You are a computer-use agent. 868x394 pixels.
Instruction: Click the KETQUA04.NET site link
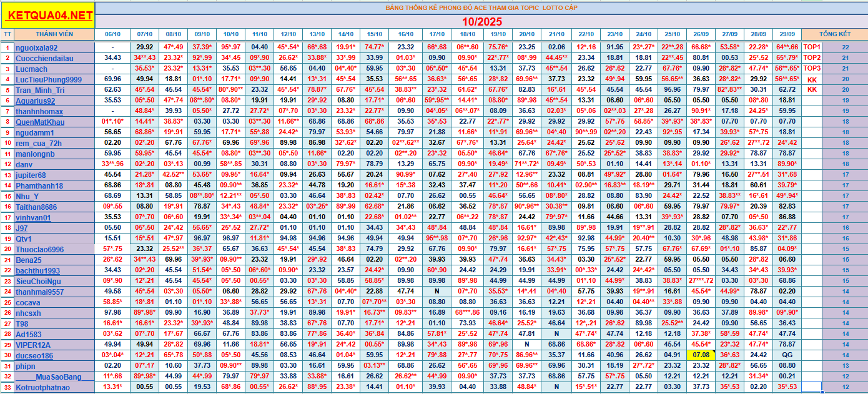[x=51, y=16]
